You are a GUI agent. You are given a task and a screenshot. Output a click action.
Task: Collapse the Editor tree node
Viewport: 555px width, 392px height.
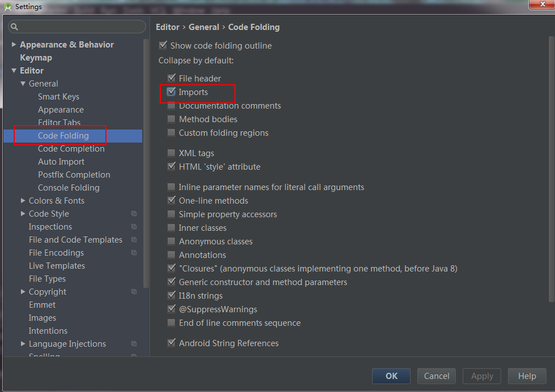pyautogui.click(x=14, y=71)
